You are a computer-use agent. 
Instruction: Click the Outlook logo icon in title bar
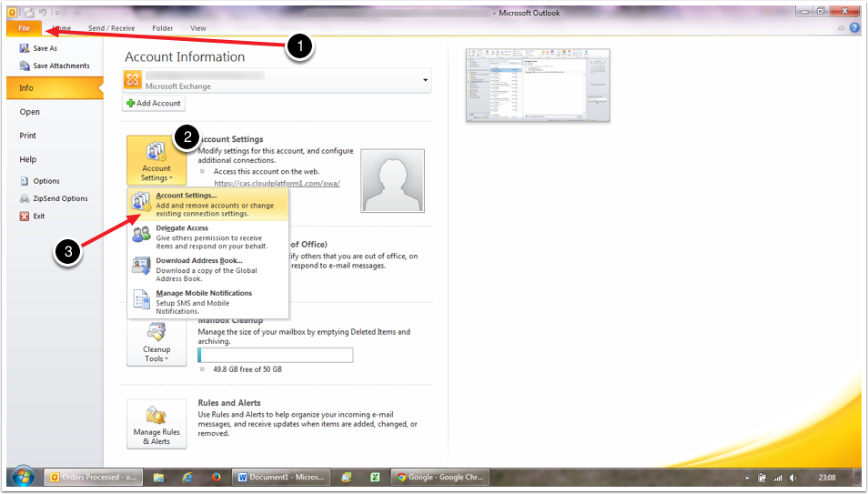click(12, 12)
